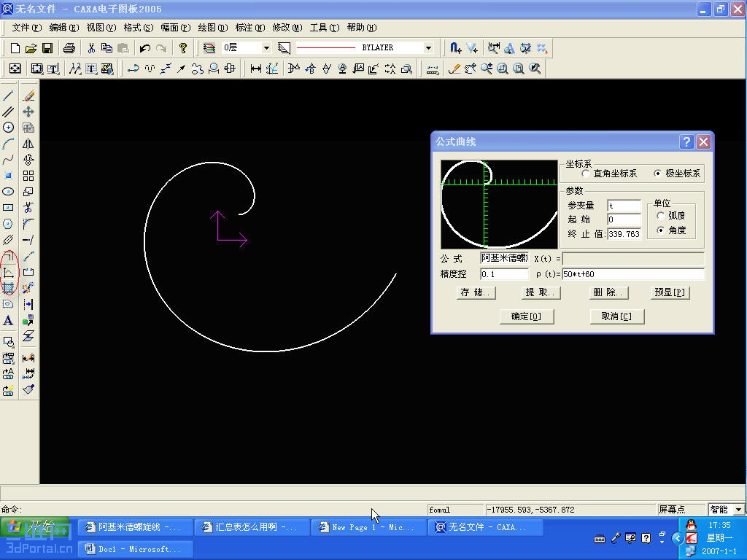The height and width of the screenshot is (560, 747).
Task: Click the text tool letter A icon
Action: click(x=9, y=321)
